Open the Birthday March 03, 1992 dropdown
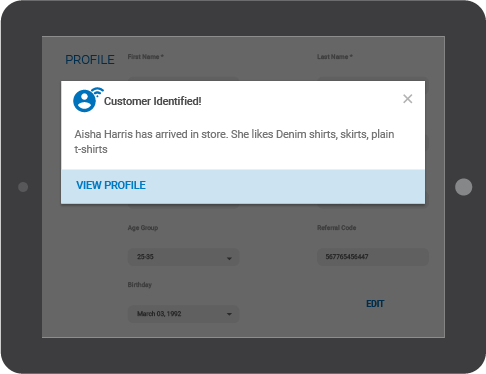Screen dimensions: 486x374 pyautogui.click(x=183, y=314)
